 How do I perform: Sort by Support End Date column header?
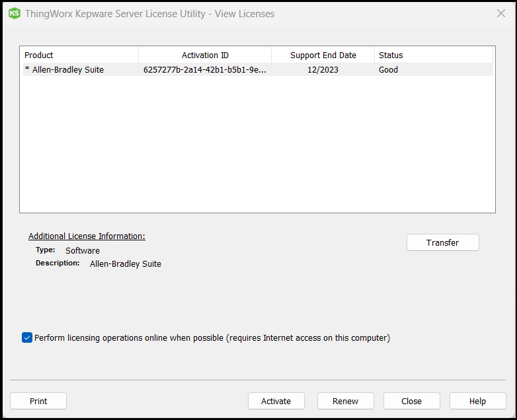(323, 55)
